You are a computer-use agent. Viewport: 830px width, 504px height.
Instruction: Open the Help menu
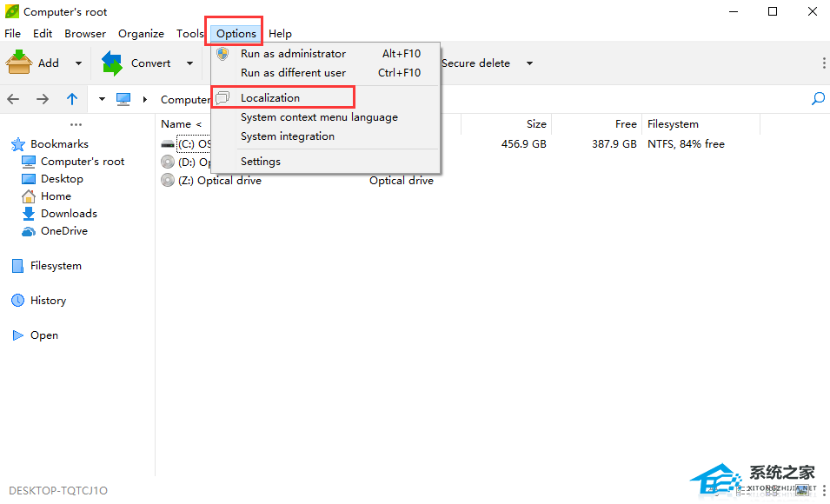tap(280, 33)
